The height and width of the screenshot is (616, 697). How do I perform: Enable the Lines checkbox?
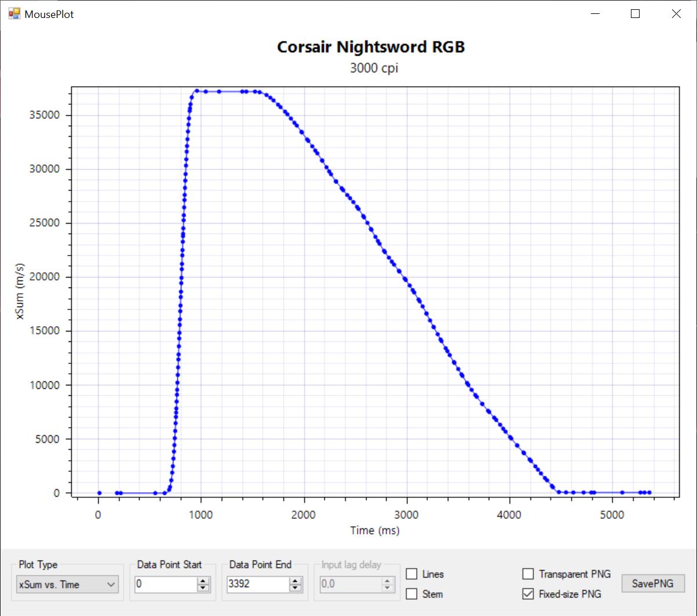[x=412, y=574]
